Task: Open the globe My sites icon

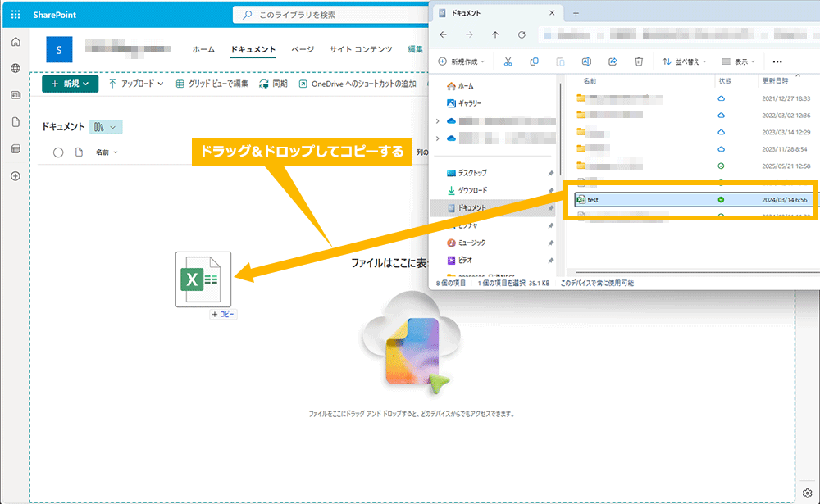Action: pos(16,69)
